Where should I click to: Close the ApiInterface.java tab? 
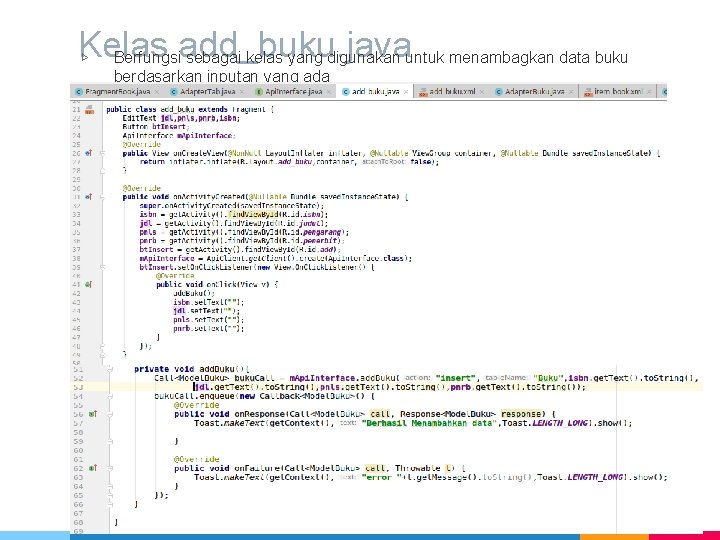point(329,92)
